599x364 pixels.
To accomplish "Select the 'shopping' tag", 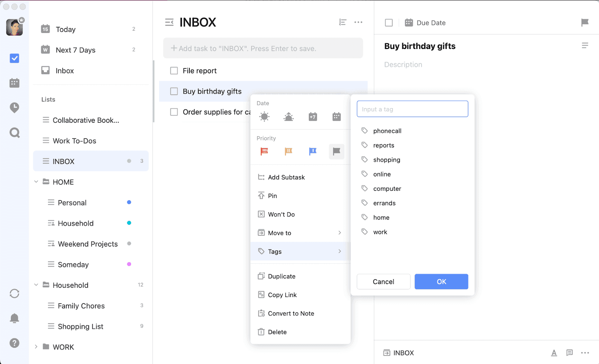I will coord(387,160).
